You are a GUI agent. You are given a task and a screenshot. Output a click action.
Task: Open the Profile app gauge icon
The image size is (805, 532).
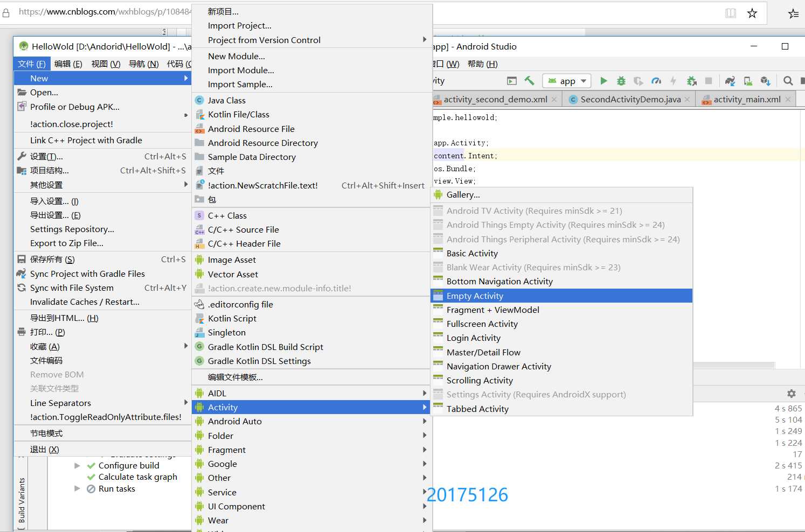click(656, 81)
